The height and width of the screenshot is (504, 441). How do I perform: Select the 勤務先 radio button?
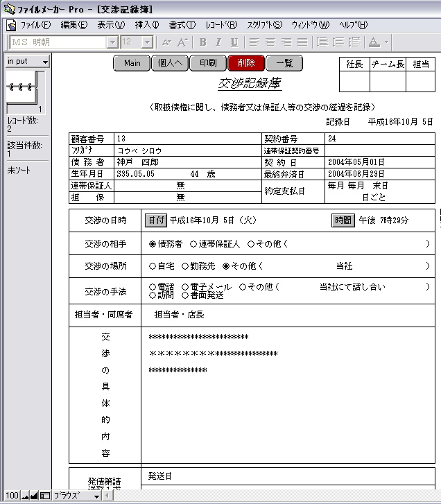[x=185, y=266]
